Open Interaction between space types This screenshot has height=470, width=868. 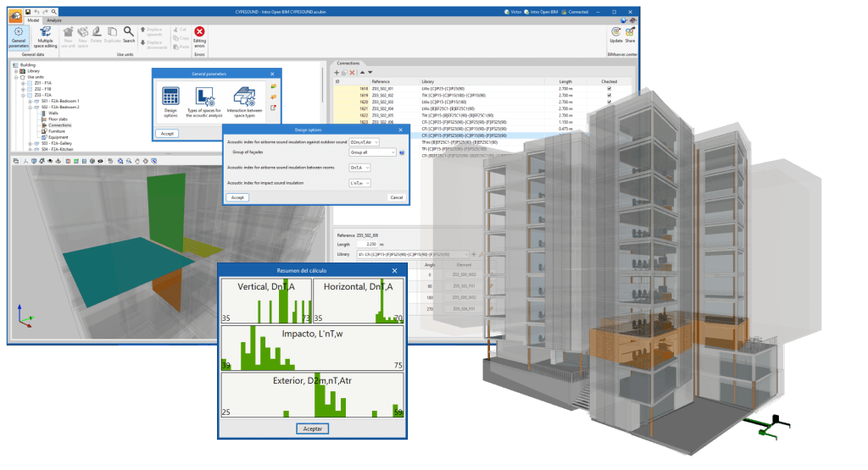coord(244,102)
